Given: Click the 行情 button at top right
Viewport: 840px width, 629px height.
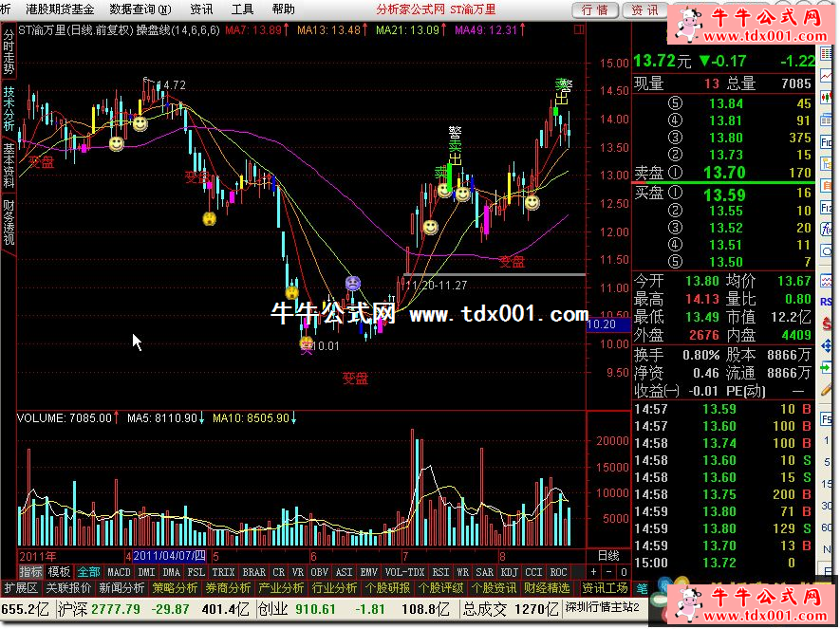Looking at the screenshot, I should pyautogui.click(x=595, y=10).
